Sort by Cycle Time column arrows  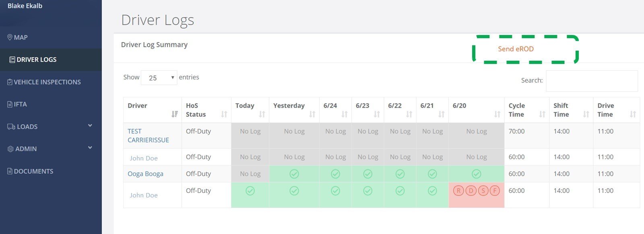[x=542, y=114]
